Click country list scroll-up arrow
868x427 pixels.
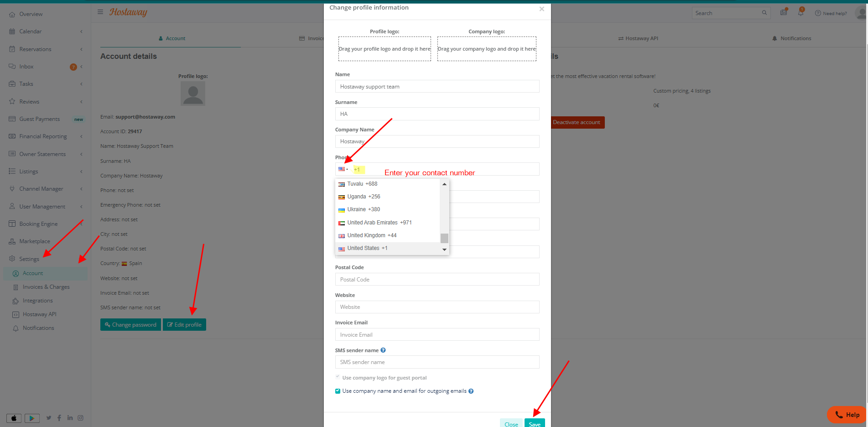click(444, 184)
